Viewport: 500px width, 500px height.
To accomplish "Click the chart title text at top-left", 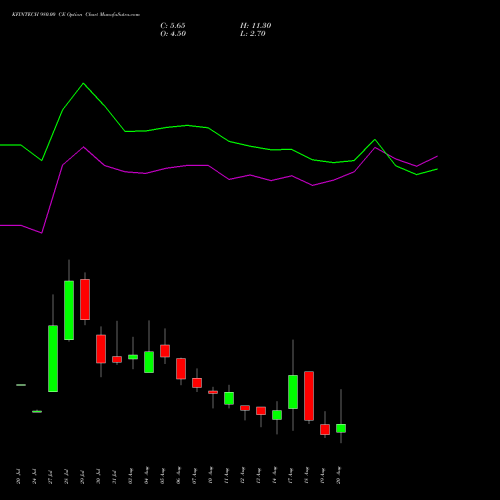I will click(76, 15).
